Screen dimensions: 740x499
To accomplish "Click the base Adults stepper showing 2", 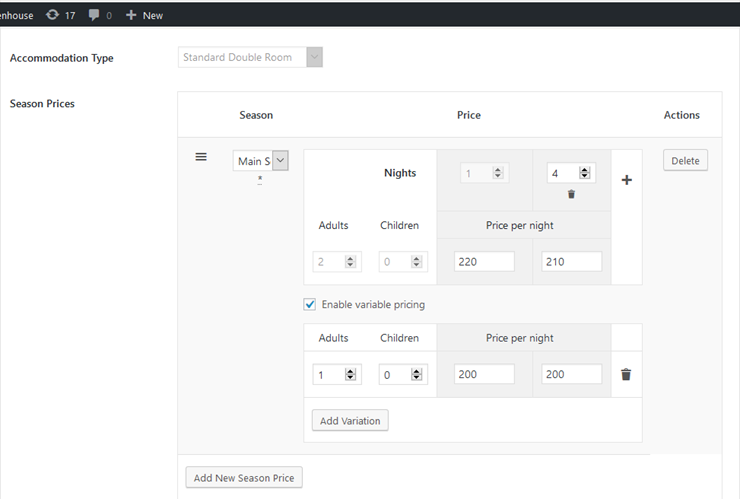I will [x=337, y=262].
